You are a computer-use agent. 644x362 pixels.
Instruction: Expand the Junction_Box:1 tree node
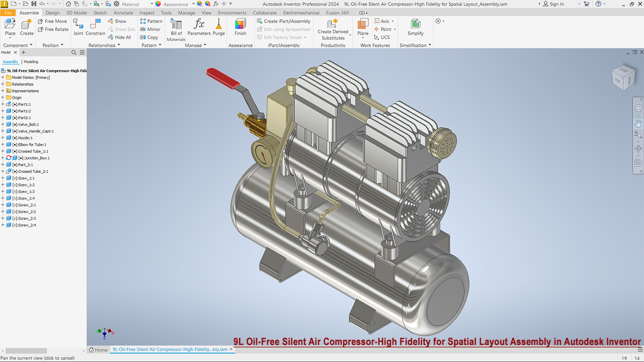[3, 158]
